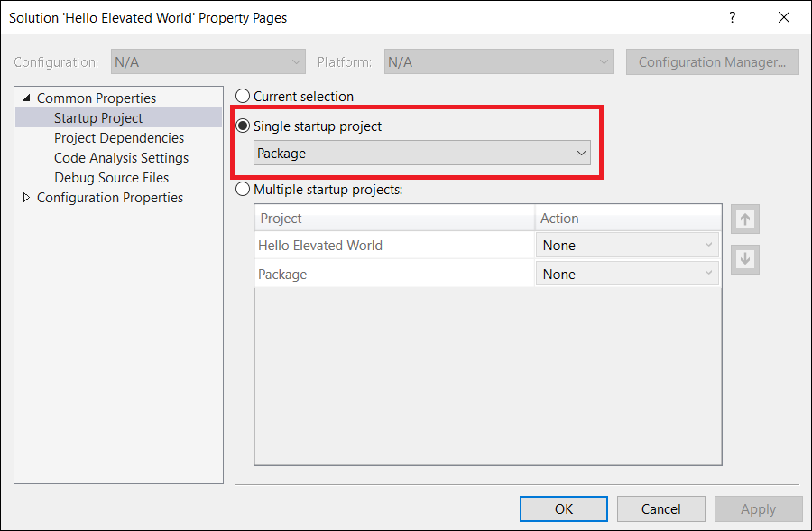Click the Configuration Manager button
This screenshot has height=531, width=812.
(x=712, y=61)
